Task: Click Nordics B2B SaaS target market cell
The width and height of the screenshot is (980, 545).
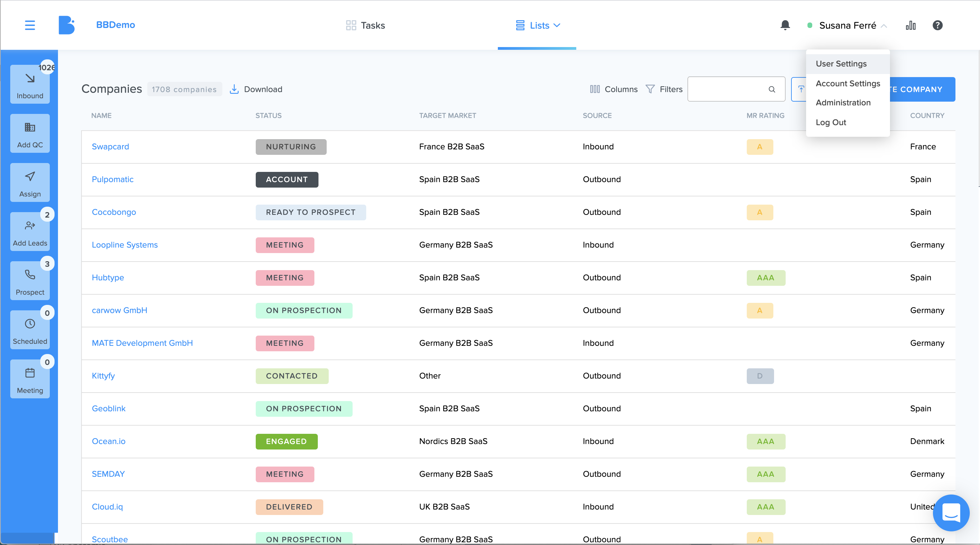Action: tap(453, 441)
